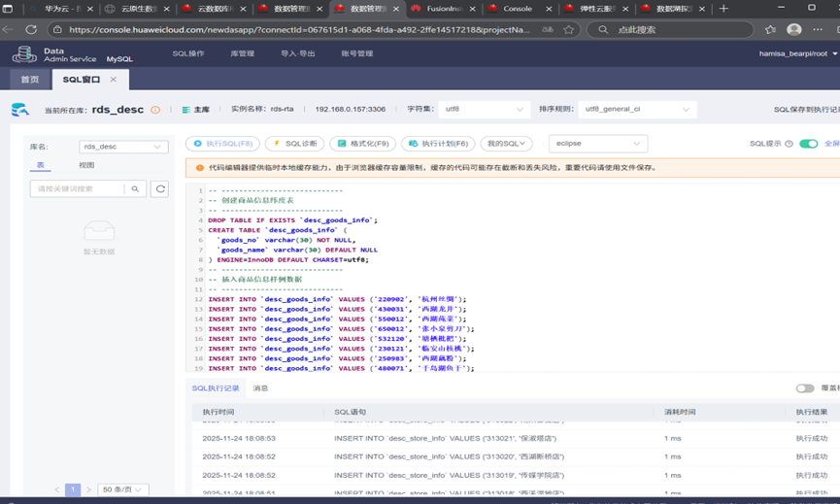Viewport: 840px width, 504px height.
Task: Click the 执行时间 column header
Action: pos(218,412)
